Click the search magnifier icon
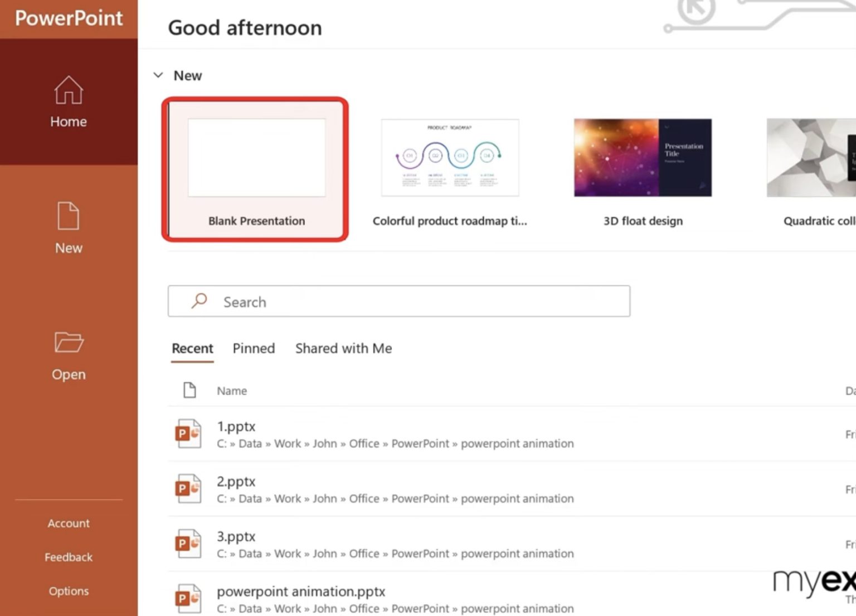The width and height of the screenshot is (856, 616). point(198,301)
